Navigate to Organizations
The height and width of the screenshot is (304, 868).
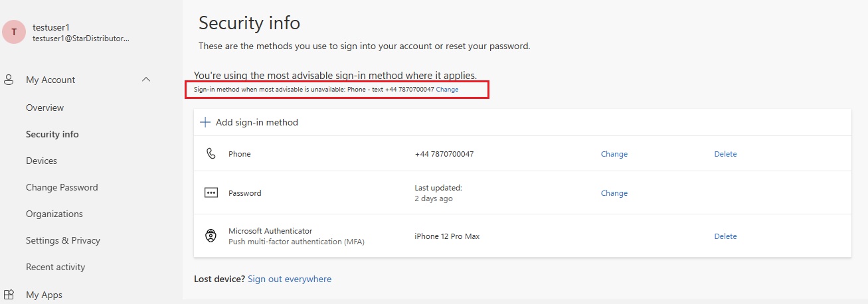[54, 214]
